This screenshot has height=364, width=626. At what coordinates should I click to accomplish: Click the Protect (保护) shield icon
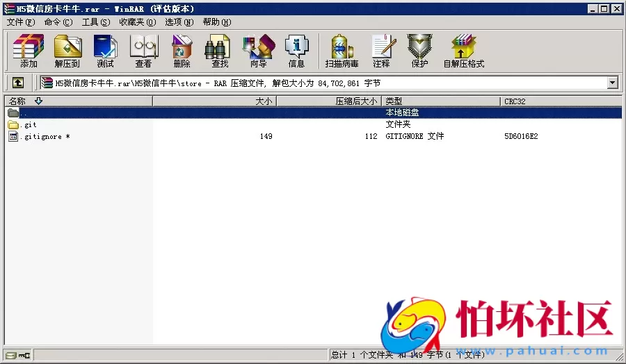419,51
